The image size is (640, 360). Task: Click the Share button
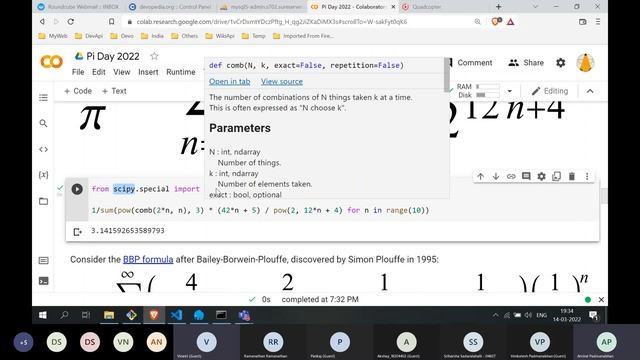(526, 63)
